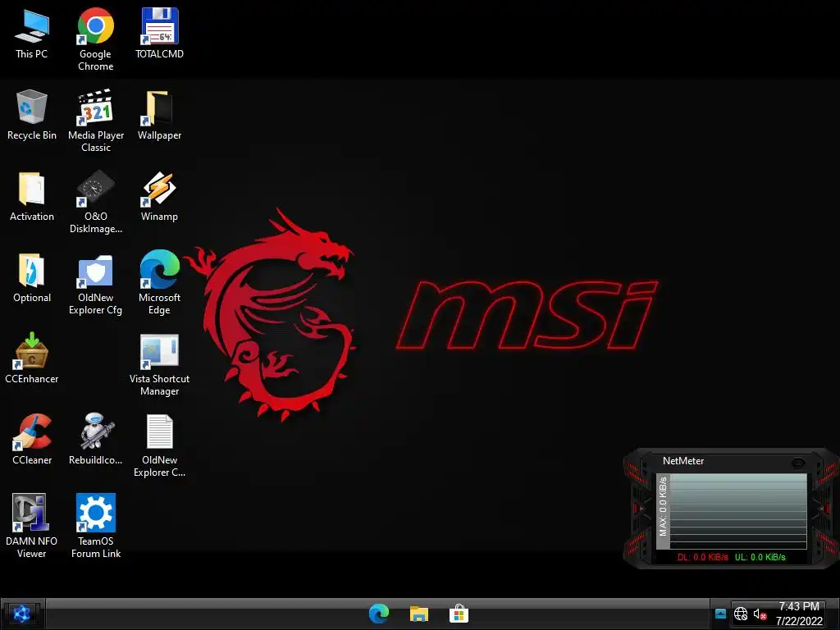The height and width of the screenshot is (630, 840).
Task: Launch Google Chrome from the desktop
Action: click(95, 39)
